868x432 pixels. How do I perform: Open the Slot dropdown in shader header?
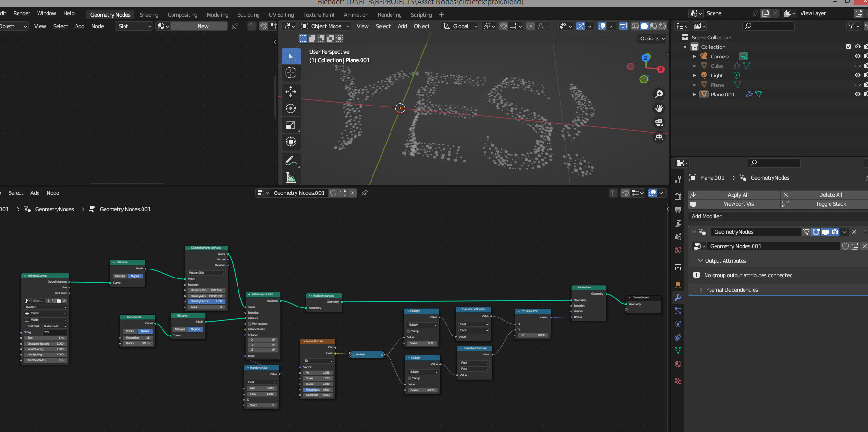click(134, 26)
